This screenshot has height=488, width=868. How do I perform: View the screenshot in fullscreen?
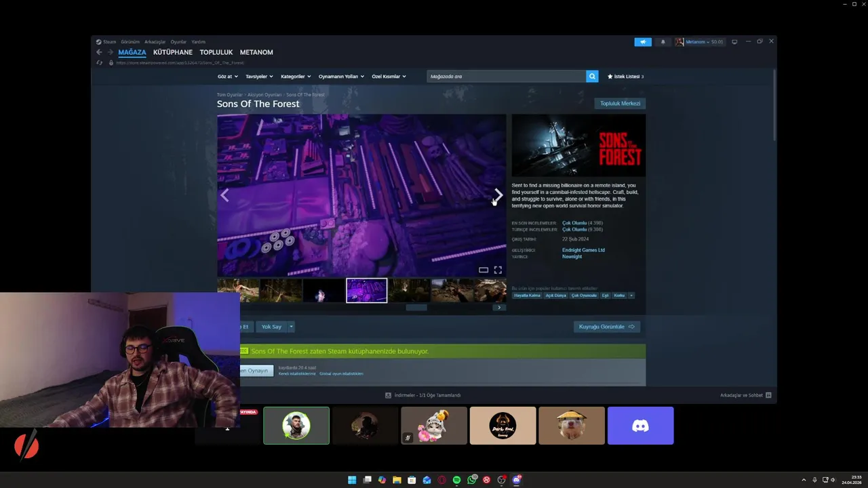point(498,270)
